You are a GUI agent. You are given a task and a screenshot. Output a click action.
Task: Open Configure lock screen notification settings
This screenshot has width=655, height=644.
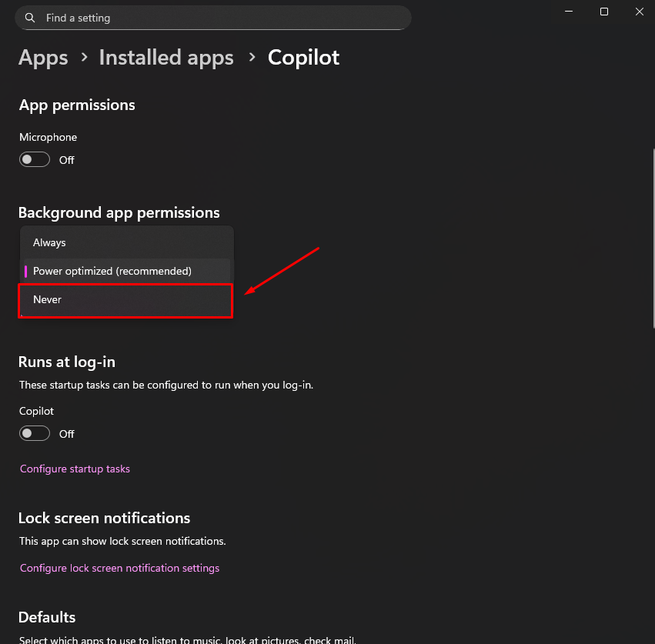point(119,568)
